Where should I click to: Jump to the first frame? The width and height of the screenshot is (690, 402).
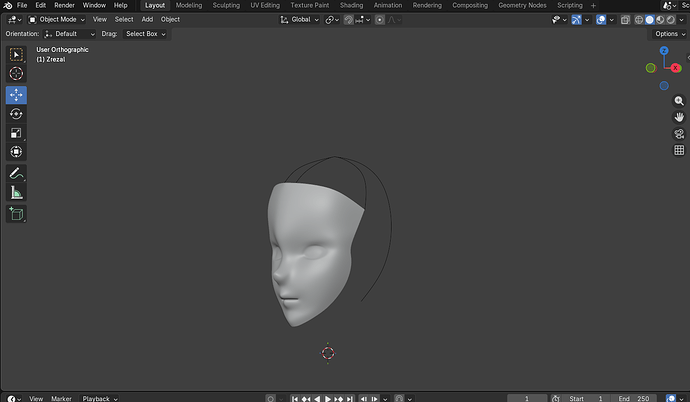[x=295, y=398]
